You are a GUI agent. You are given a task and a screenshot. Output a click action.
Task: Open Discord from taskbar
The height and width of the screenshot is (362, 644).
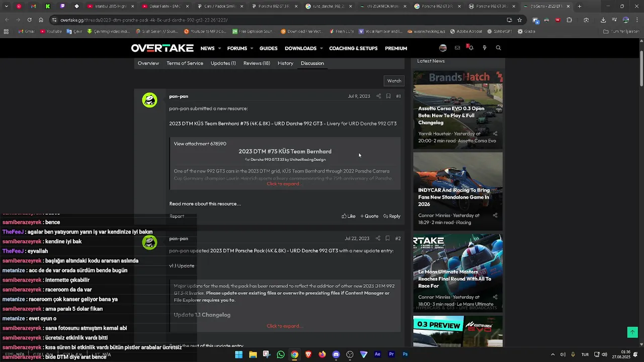pos(336,354)
